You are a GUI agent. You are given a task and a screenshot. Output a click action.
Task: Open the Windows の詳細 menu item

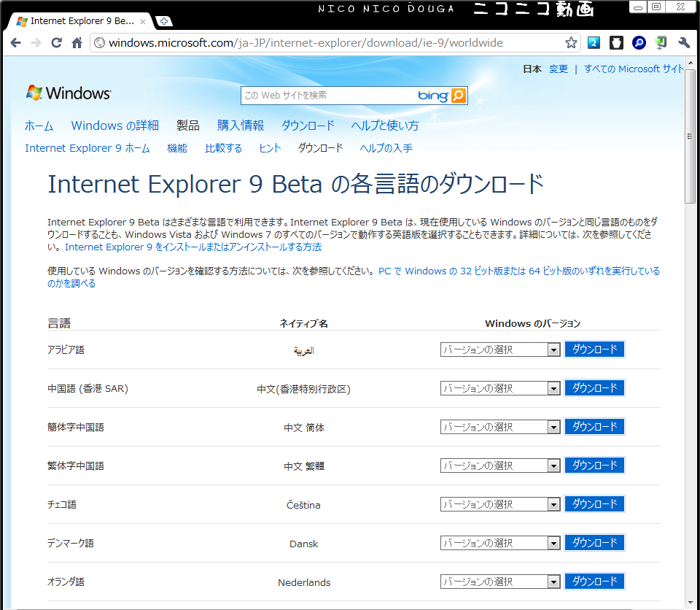[x=114, y=126]
